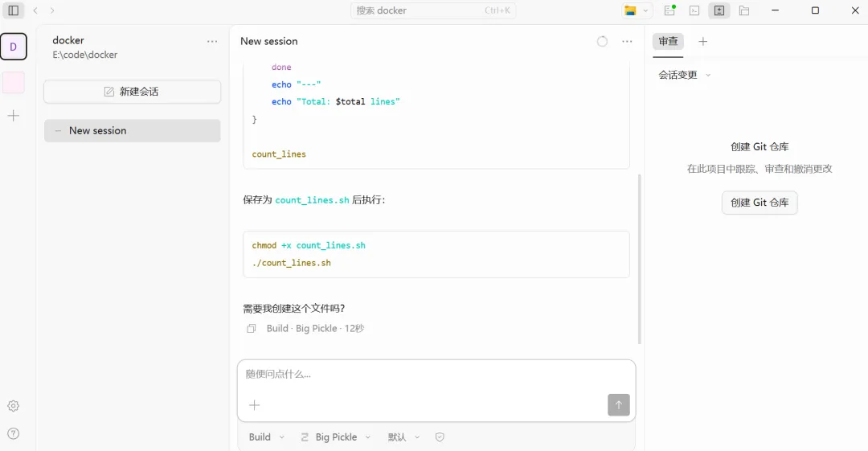Screen dimensions: 868x451
Task: Open help question mark icon
Action: click(x=14, y=434)
